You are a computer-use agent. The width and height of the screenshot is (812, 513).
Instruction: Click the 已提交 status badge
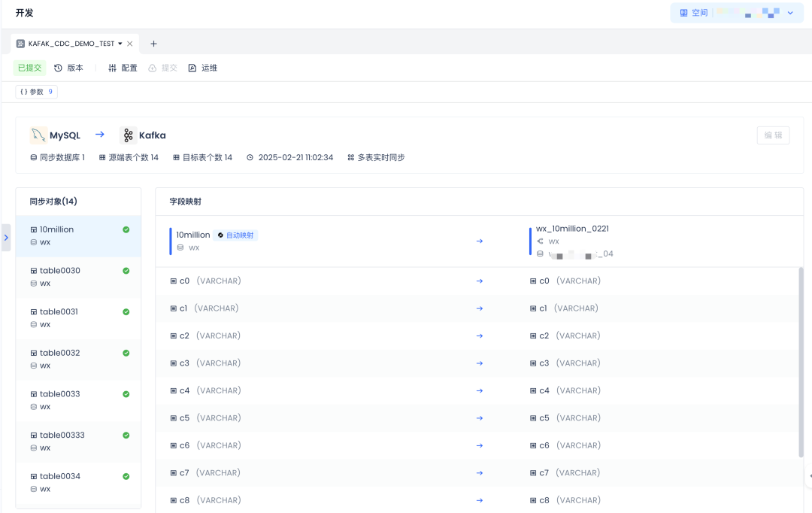tap(29, 68)
